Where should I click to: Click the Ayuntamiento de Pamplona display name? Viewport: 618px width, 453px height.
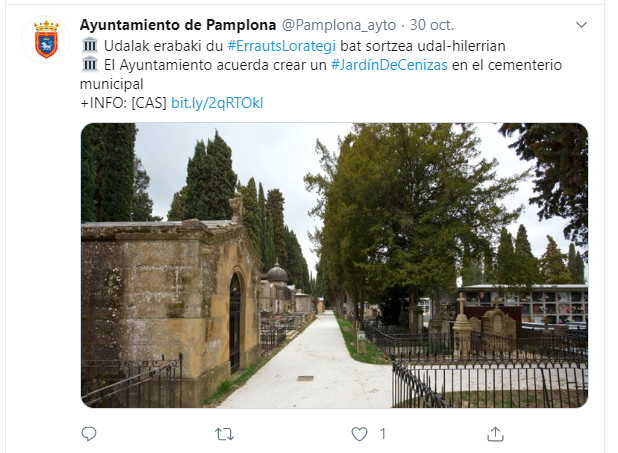click(178, 25)
